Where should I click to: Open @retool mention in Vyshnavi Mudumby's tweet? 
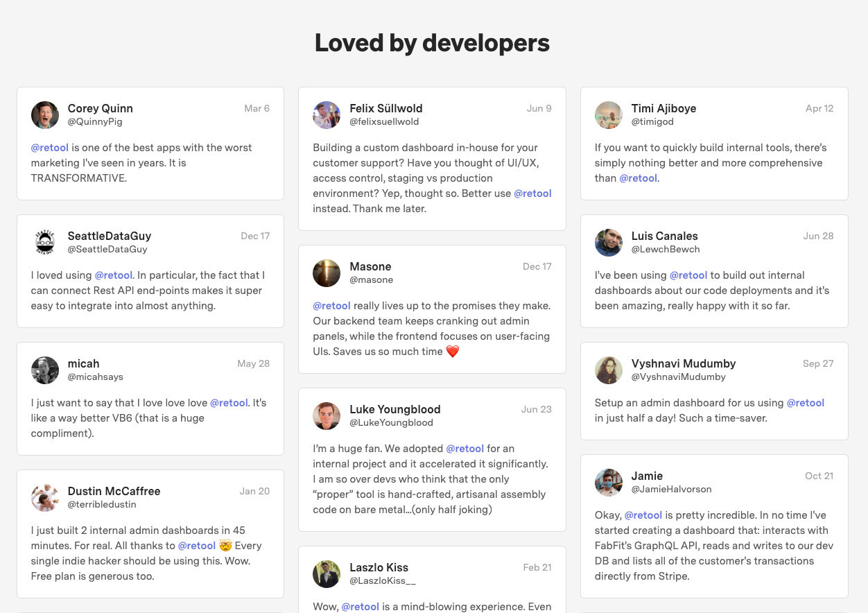pos(806,403)
